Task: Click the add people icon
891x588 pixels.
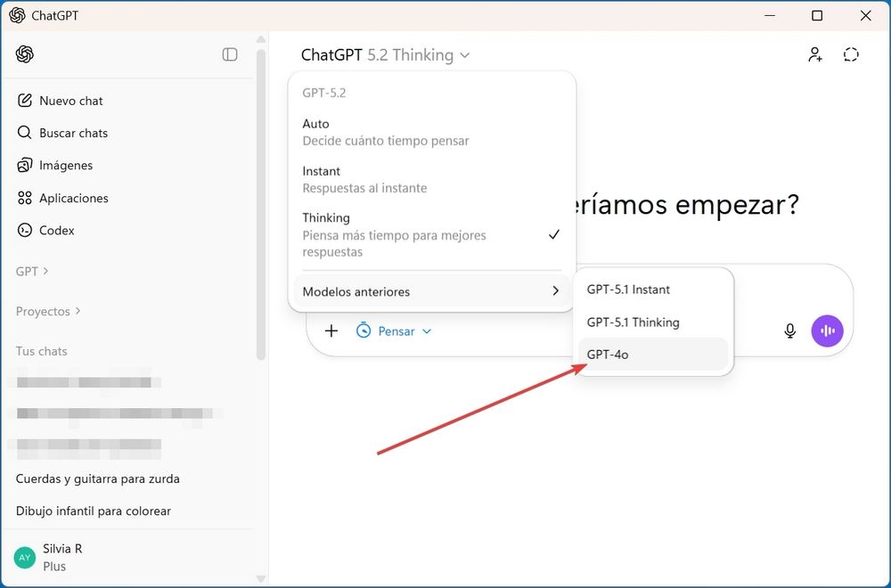Action: 814,55
